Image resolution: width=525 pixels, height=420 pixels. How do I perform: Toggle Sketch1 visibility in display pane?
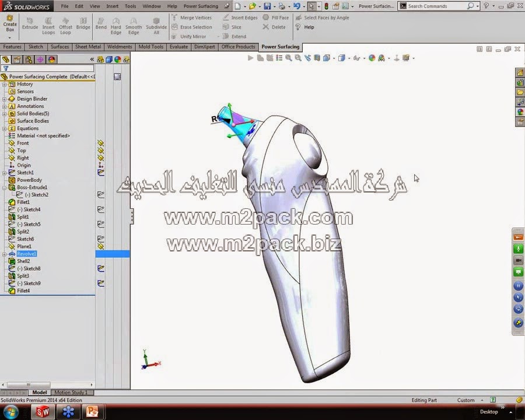coord(100,173)
